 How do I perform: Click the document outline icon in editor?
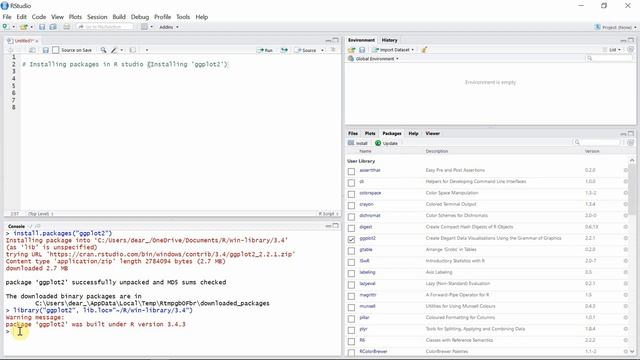pos(333,50)
